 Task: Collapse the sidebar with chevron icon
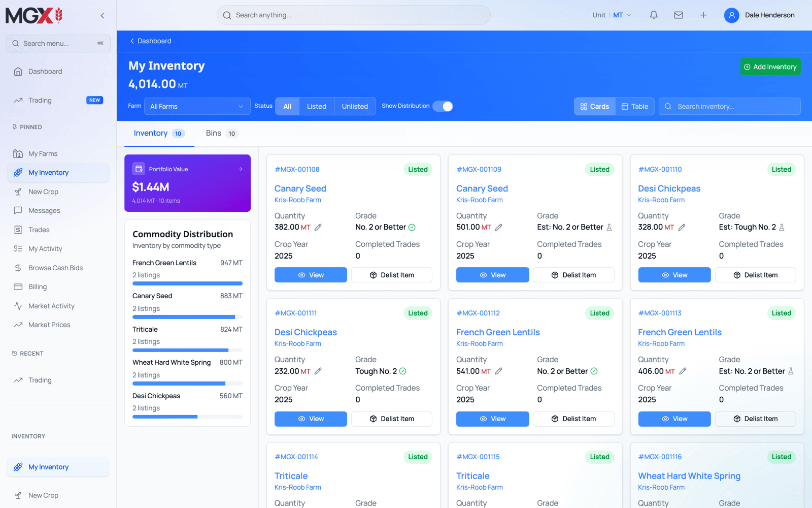pyautogui.click(x=103, y=16)
